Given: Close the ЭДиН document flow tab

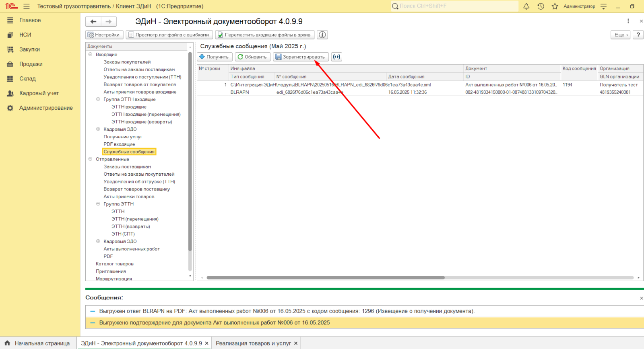Looking at the screenshot, I should click(x=207, y=343).
